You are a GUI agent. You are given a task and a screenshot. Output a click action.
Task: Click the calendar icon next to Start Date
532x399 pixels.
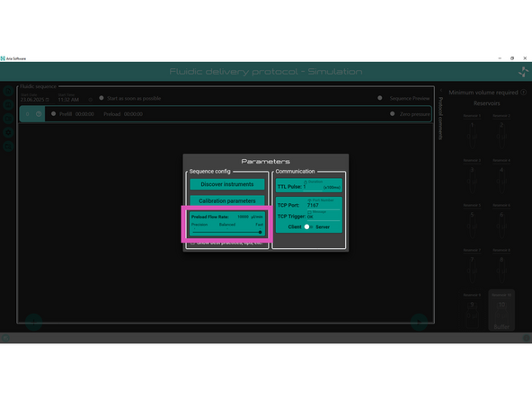tap(47, 100)
